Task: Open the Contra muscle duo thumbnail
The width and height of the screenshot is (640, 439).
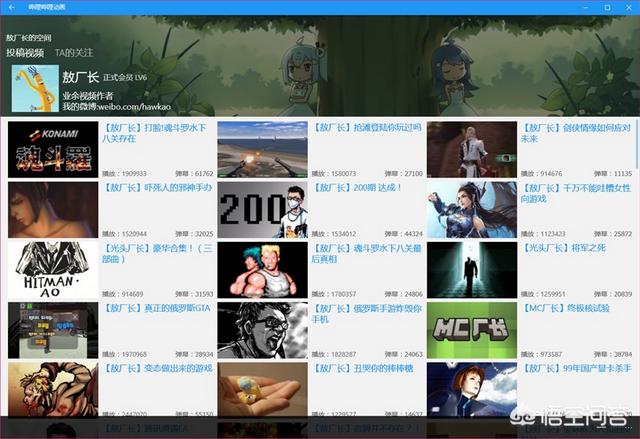Action: [x=262, y=270]
